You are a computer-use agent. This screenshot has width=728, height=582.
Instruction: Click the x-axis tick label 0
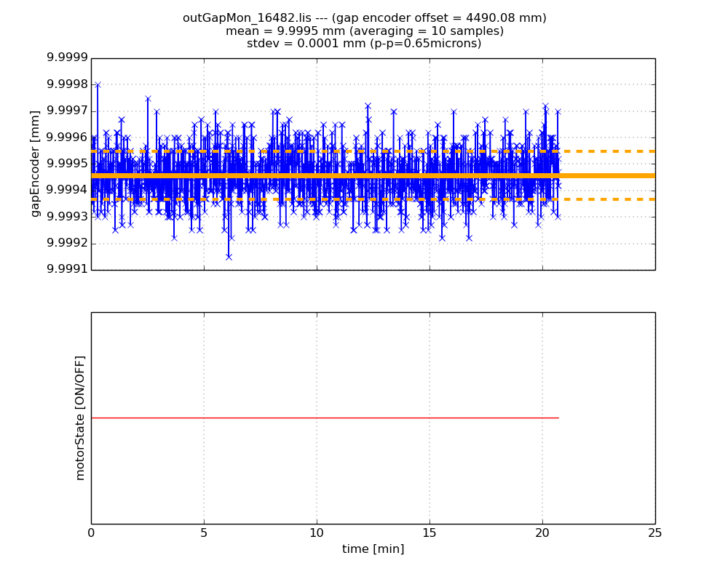[91, 533]
